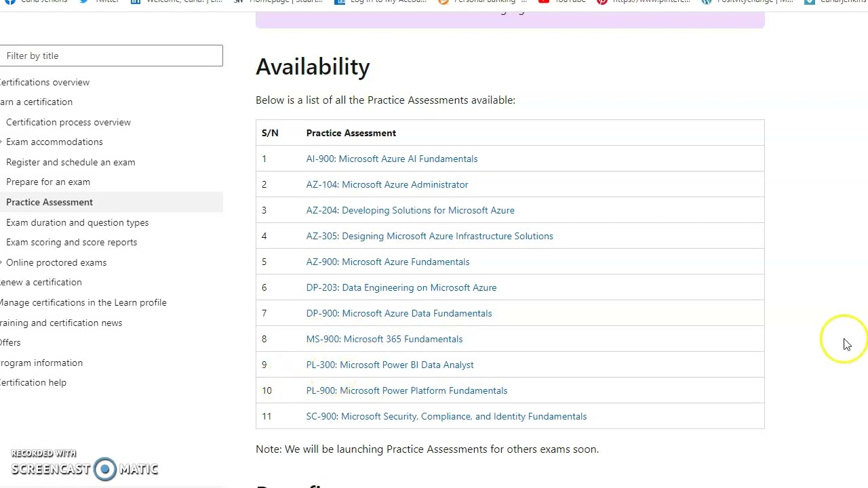
Task: Open MS-900 Microsoft 365 Fundamentals link
Action: pos(384,339)
